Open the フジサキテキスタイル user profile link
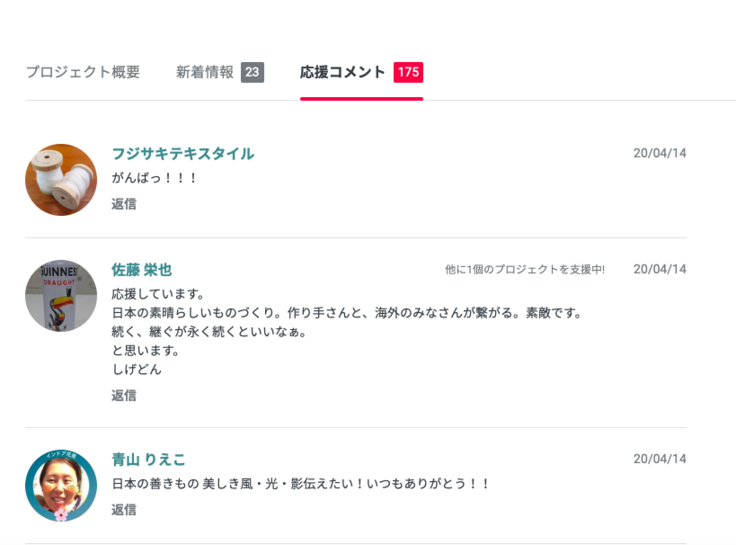The width and height of the screenshot is (736, 545). tap(183, 154)
